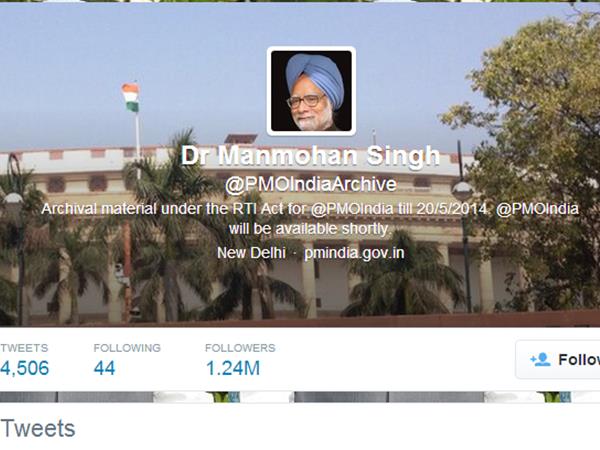Select the FOLLOWING stat label

pyautogui.click(x=127, y=348)
